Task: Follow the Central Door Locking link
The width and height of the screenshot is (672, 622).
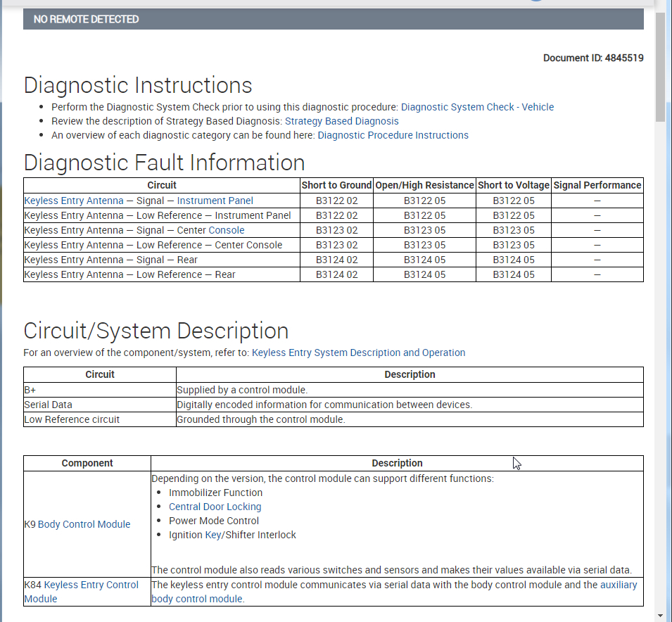Action: pos(215,507)
